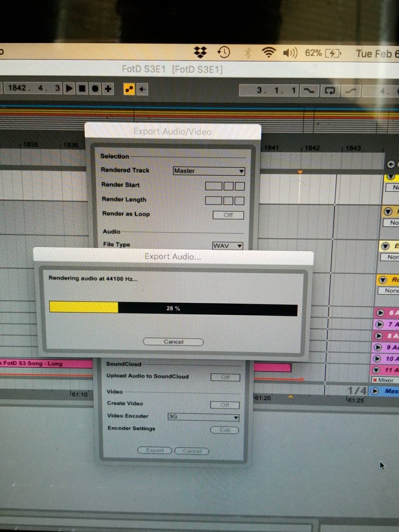Turn on Create Video
The width and height of the screenshot is (399, 532).
(x=225, y=405)
